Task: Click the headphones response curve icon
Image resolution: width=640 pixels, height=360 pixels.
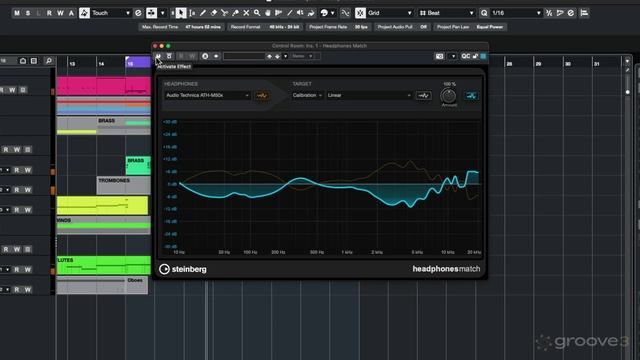Action: [262, 96]
